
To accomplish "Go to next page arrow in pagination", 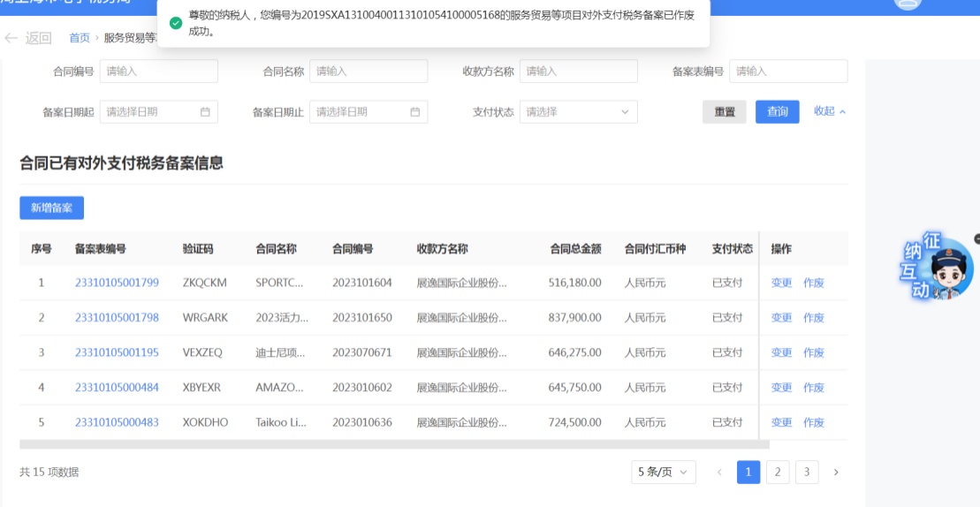I will 836,473.
